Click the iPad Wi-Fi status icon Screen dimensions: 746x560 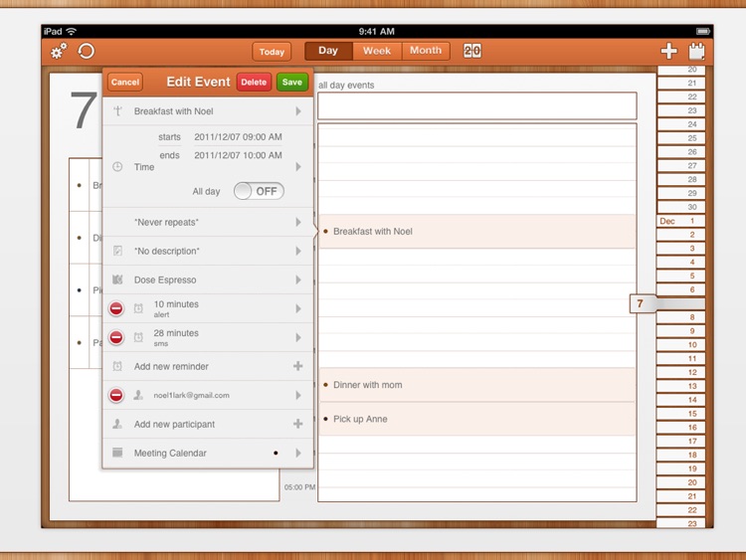click(x=72, y=32)
